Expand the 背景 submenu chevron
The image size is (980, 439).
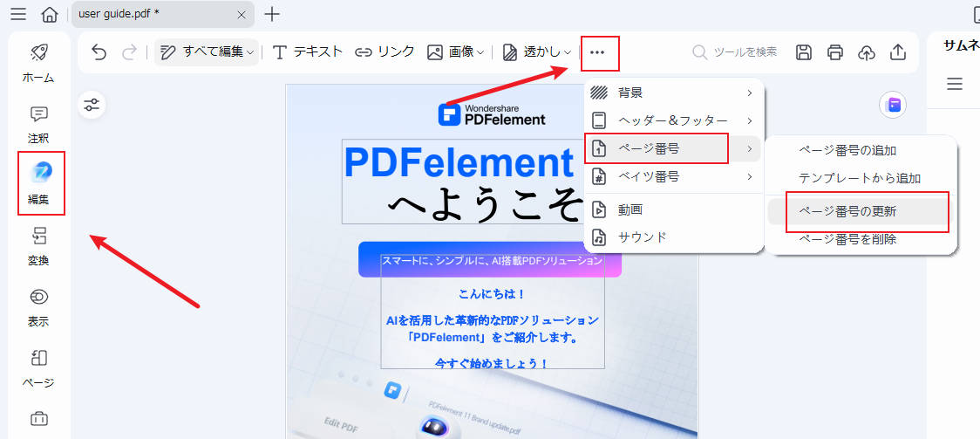coord(749,93)
